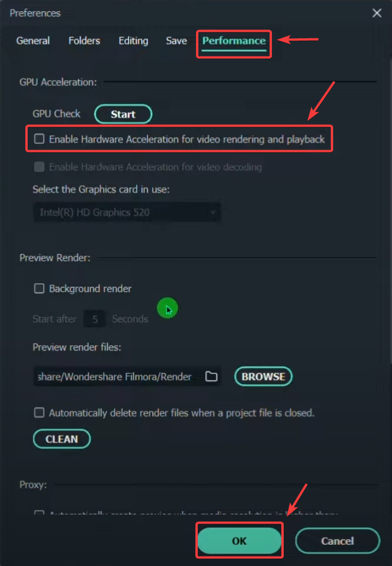The width and height of the screenshot is (392, 566).
Task: Check Automatically delete render files option
Action: pos(39,413)
